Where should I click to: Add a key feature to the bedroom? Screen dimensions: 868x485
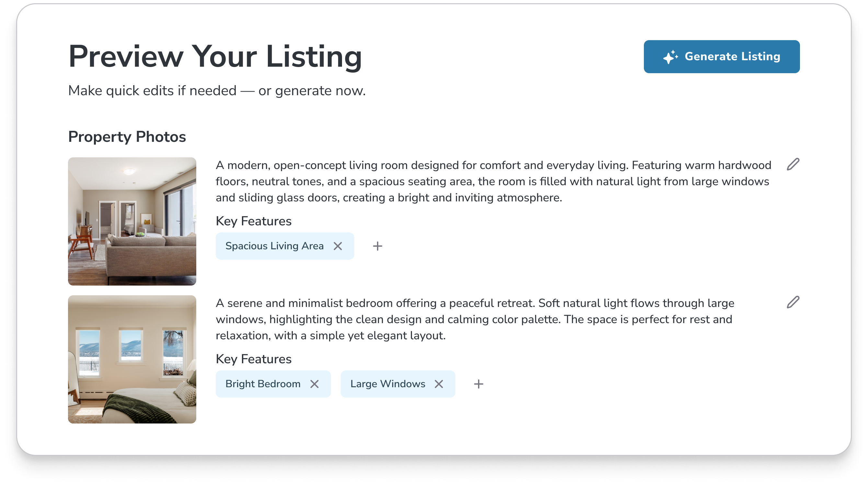point(478,384)
